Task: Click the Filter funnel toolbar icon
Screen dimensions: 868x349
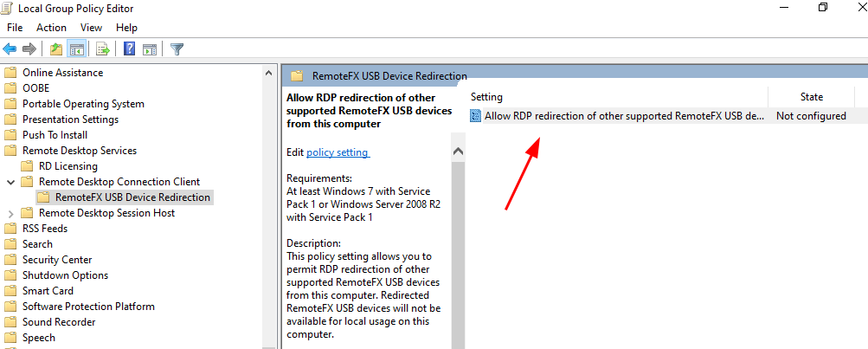Action: (x=177, y=48)
